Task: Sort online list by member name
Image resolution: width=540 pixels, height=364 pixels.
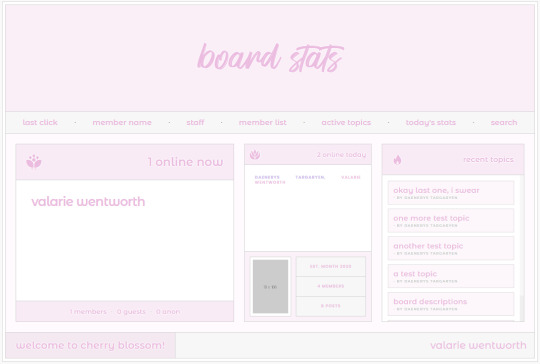Action: pos(122,123)
